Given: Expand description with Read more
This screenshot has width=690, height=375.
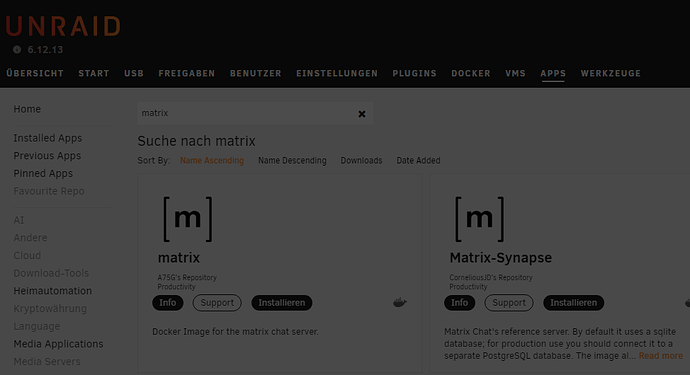Looking at the screenshot, I should (661, 356).
